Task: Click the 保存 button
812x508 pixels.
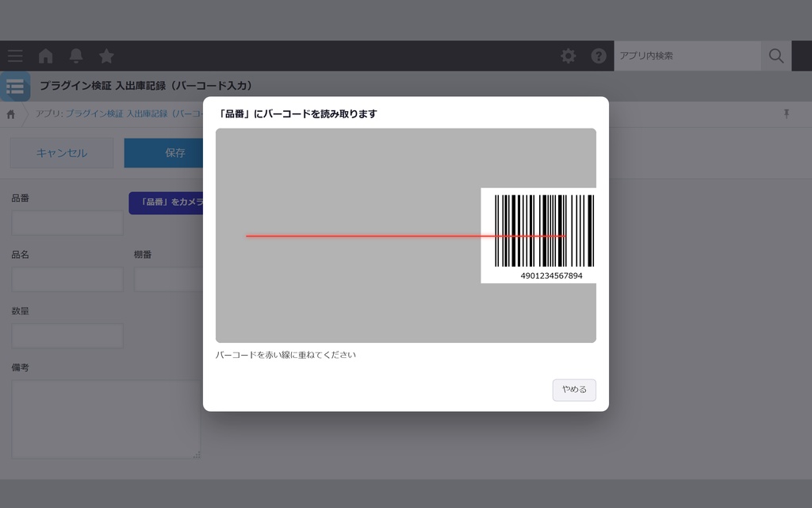Action: 163,153
